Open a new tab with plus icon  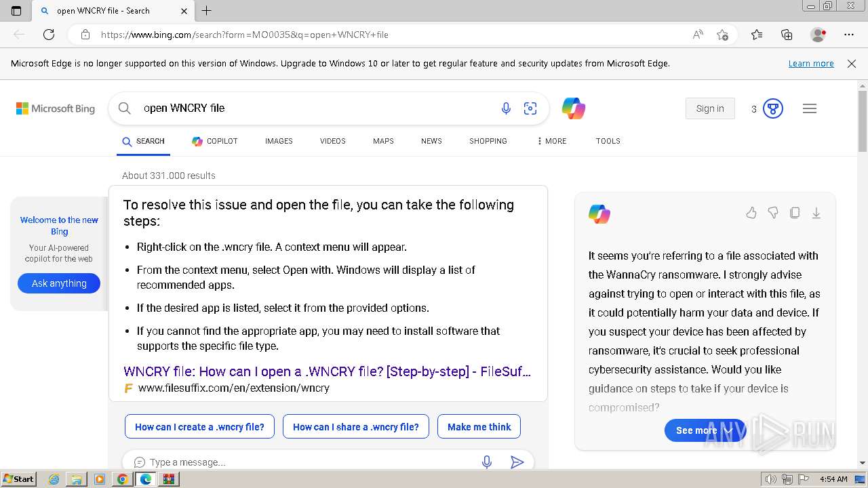(207, 11)
